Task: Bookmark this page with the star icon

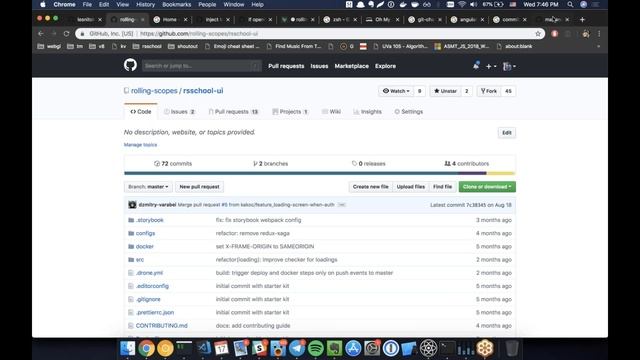Action: tap(538, 33)
